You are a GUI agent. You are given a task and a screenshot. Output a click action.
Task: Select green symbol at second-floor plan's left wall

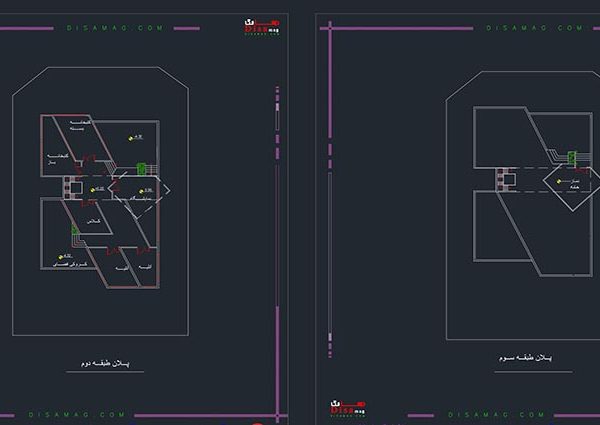pos(74,231)
